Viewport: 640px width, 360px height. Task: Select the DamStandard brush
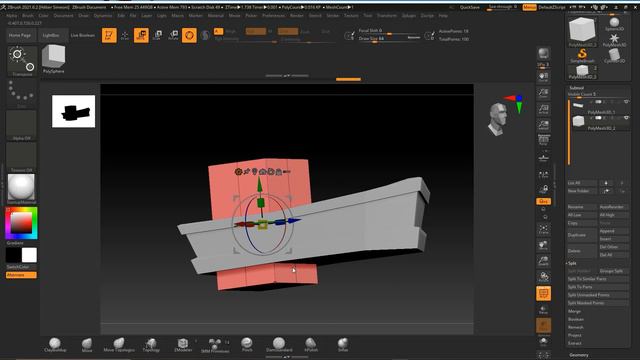279,345
